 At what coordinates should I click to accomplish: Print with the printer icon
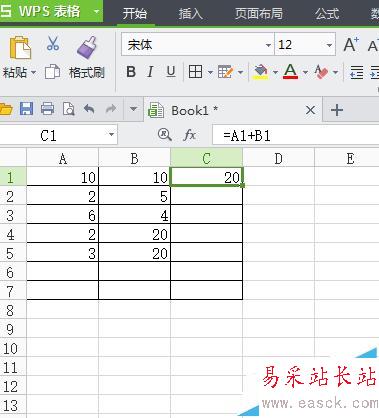[x=47, y=109]
